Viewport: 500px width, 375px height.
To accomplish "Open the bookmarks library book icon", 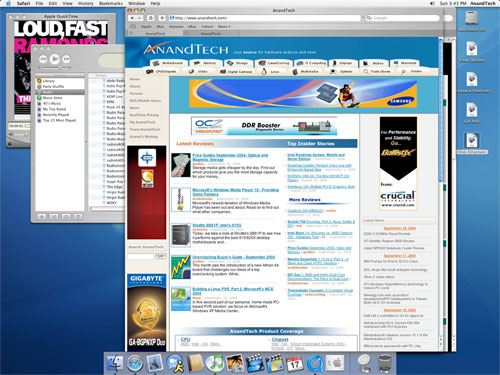I will (133, 26).
